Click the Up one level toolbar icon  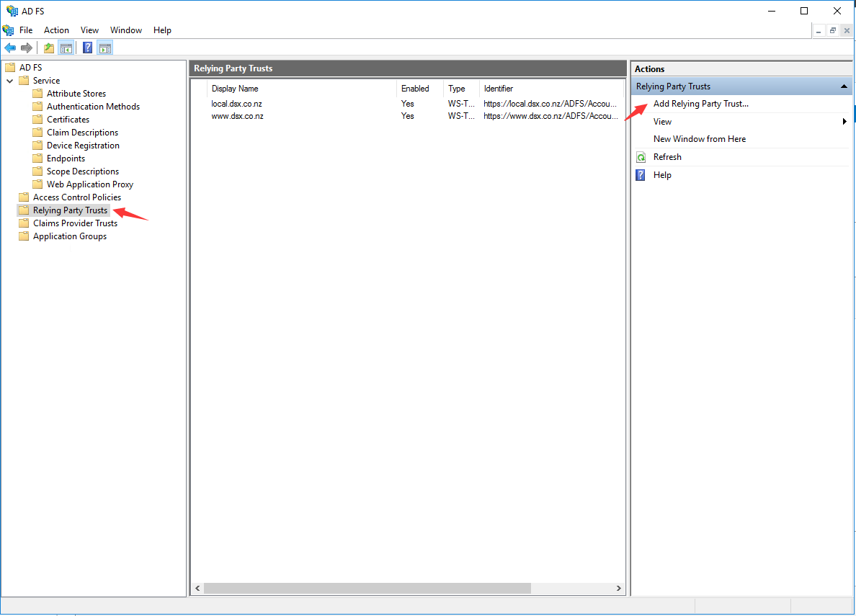pos(48,48)
